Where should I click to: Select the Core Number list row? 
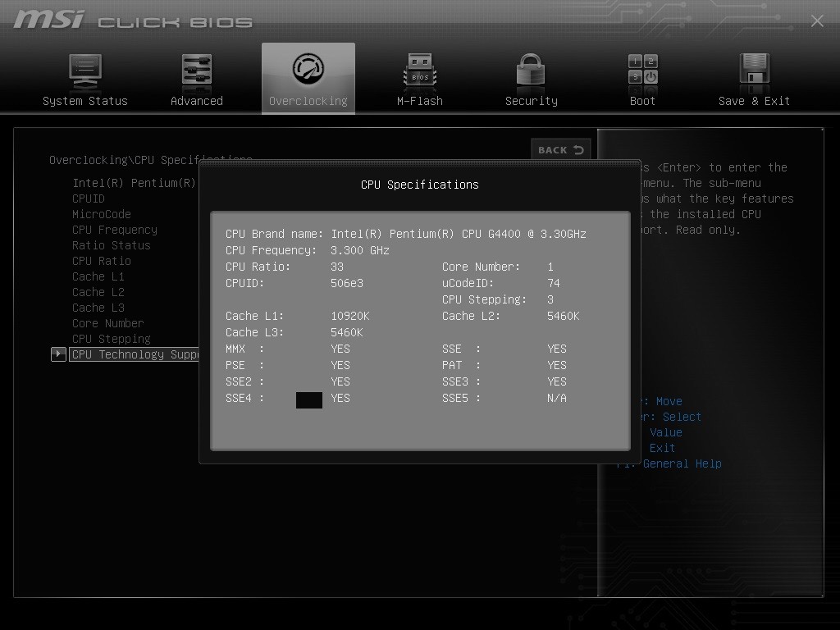point(108,323)
